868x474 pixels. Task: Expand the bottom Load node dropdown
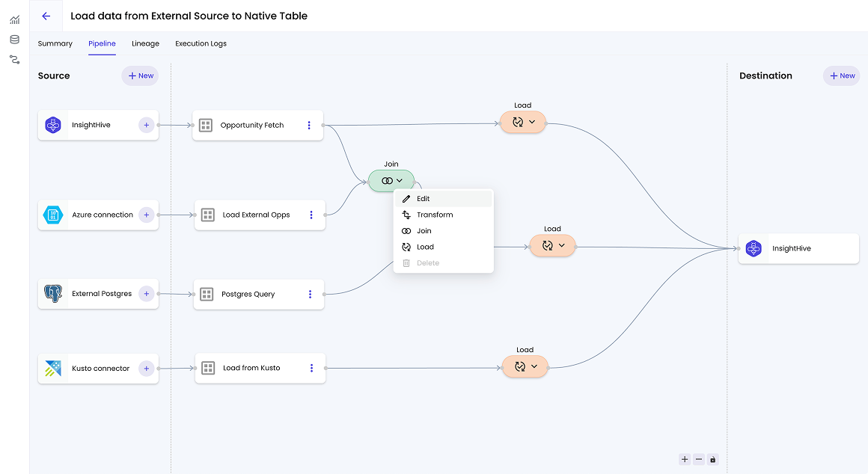point(534,366)
